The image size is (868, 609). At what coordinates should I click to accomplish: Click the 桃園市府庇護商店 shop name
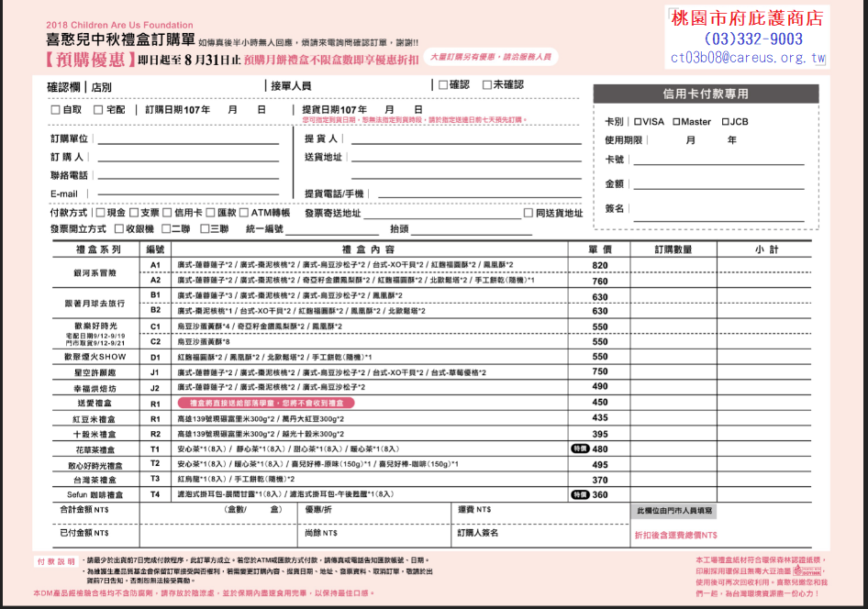pyautogui.click(x=747, y=18)
